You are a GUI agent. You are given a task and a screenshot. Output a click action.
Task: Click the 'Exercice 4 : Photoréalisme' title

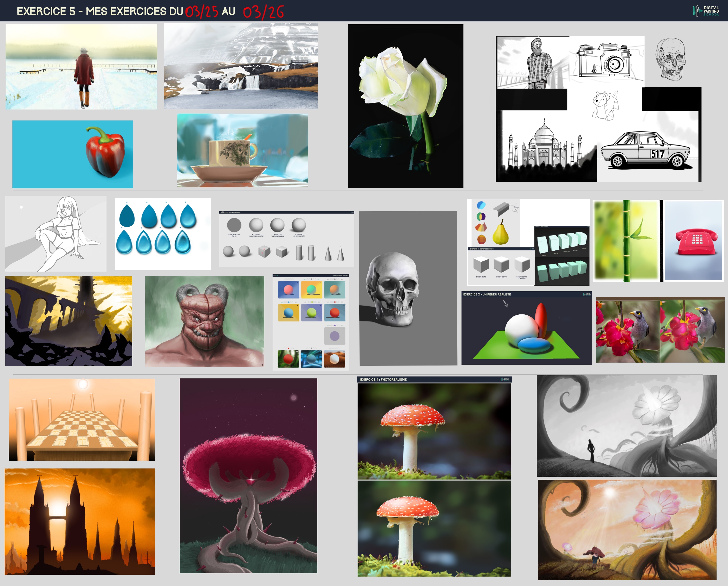click(383, 380)
